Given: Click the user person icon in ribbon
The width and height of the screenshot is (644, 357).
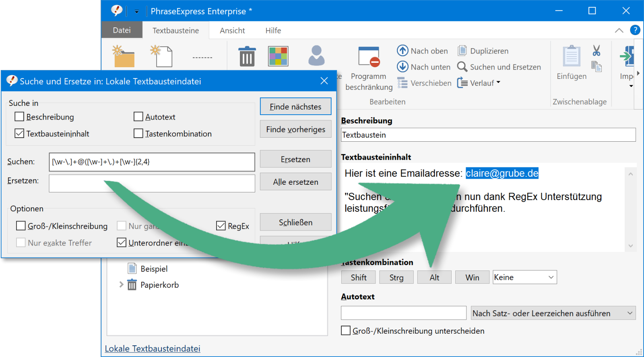Looking at the screenshot, I should pyautogui.click(x=316, y=56).
